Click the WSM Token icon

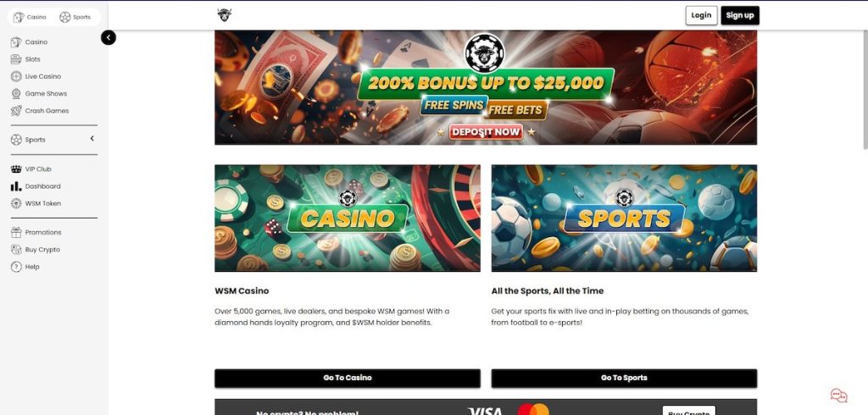(x=16, y=203)
